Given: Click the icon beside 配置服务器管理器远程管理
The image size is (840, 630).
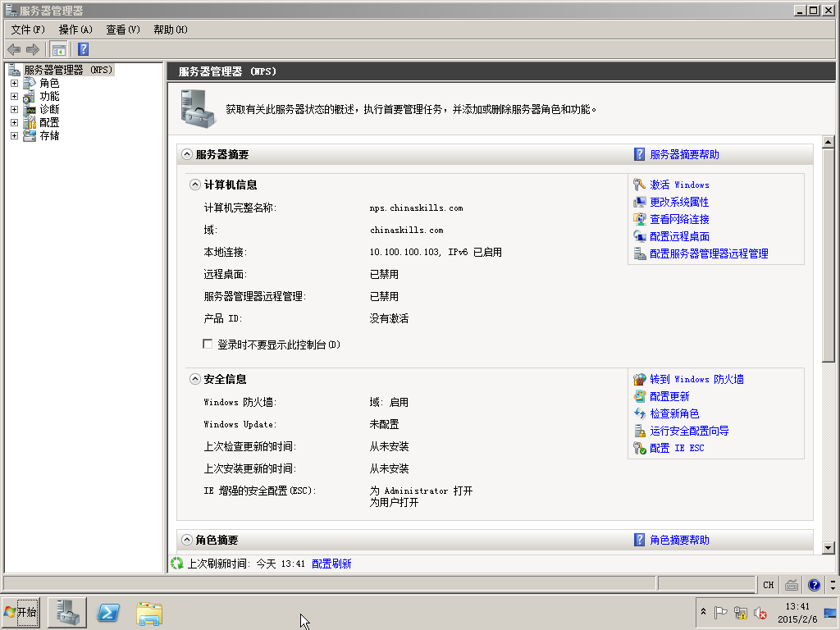Looking at the screenshot, I should 639,253.
